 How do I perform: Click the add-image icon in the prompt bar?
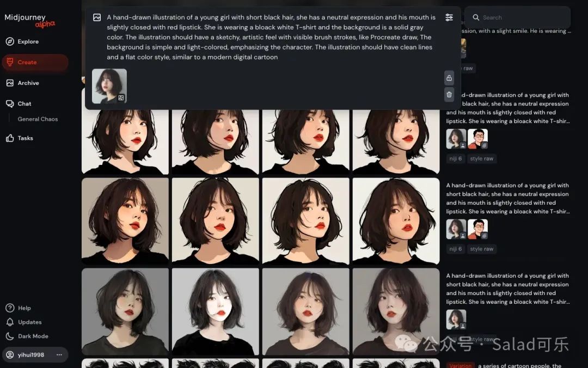[x=97, y=17]
